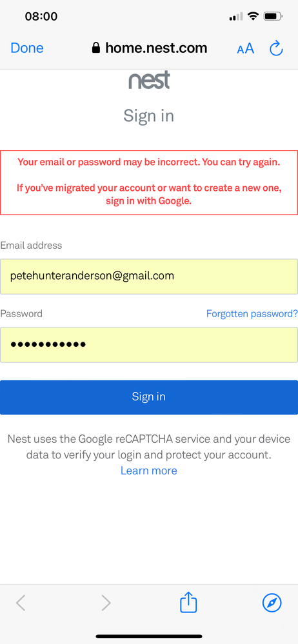Viewport: 298px width, 644px height.
Task: Tap the battery indicator in status bar
Action: click(273, 17)
